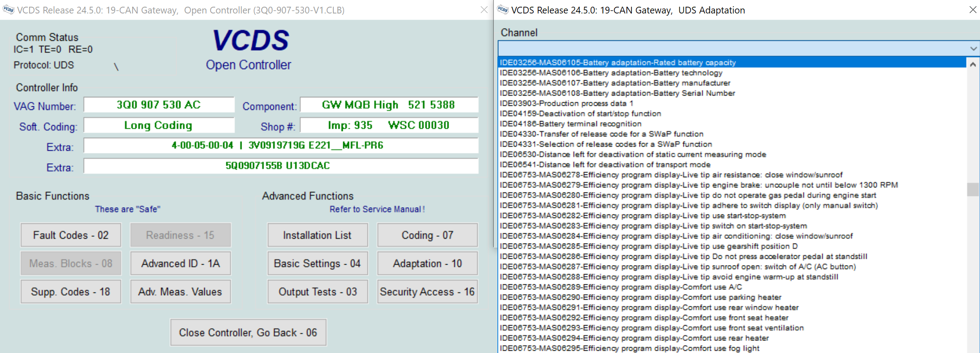
Task: Click the channel list scrollbar thumb
Action: 973,189
